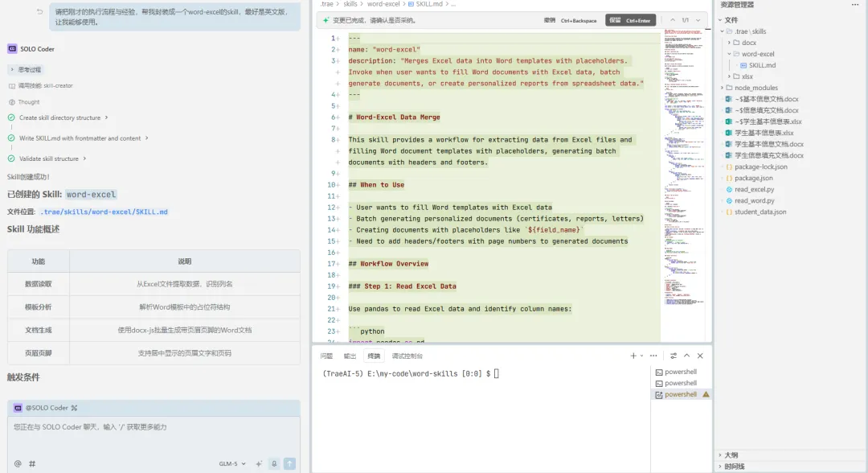Click the explorer panel ellipsis menu
This screenshot has height=473, width=868.
[855, 5]
